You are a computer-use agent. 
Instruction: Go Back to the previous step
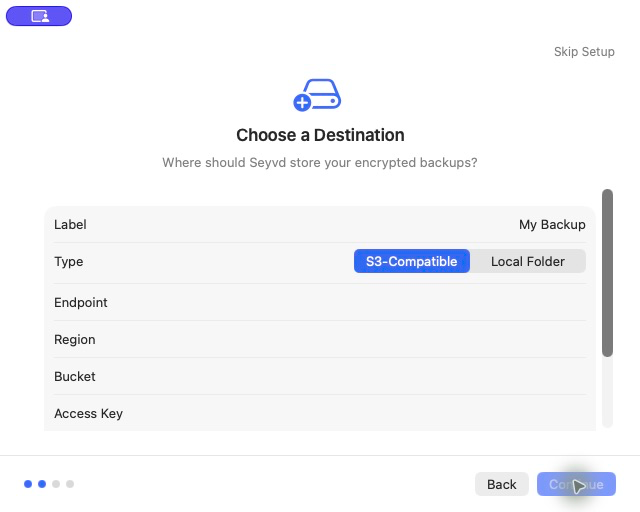pos(502,484)
